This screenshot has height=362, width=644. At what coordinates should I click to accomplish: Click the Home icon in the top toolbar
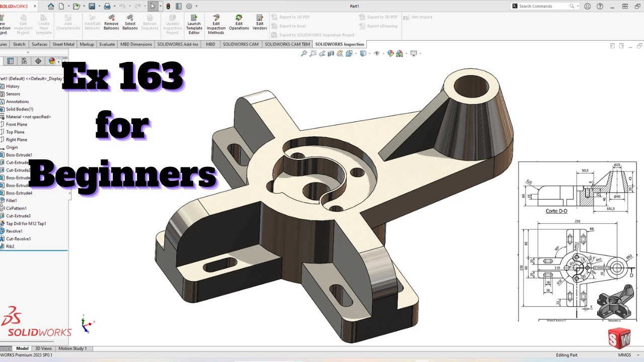[x=51, y=6]
